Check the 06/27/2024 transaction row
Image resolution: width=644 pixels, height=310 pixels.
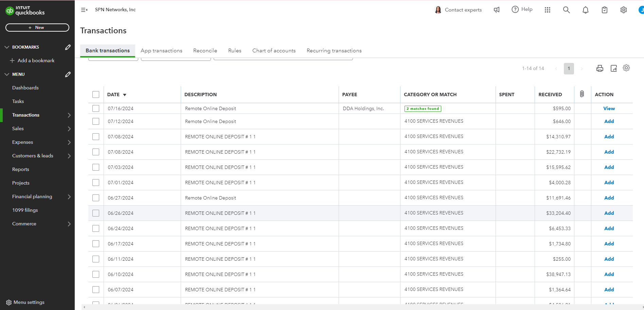pos(96,198)
